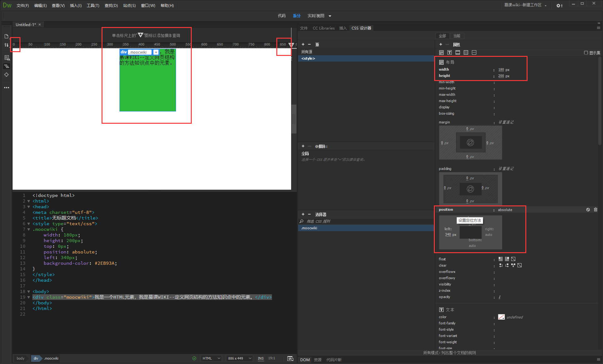Set clear to none icon
The height and width of the screenshot is (364, 603).
(519, 265)
